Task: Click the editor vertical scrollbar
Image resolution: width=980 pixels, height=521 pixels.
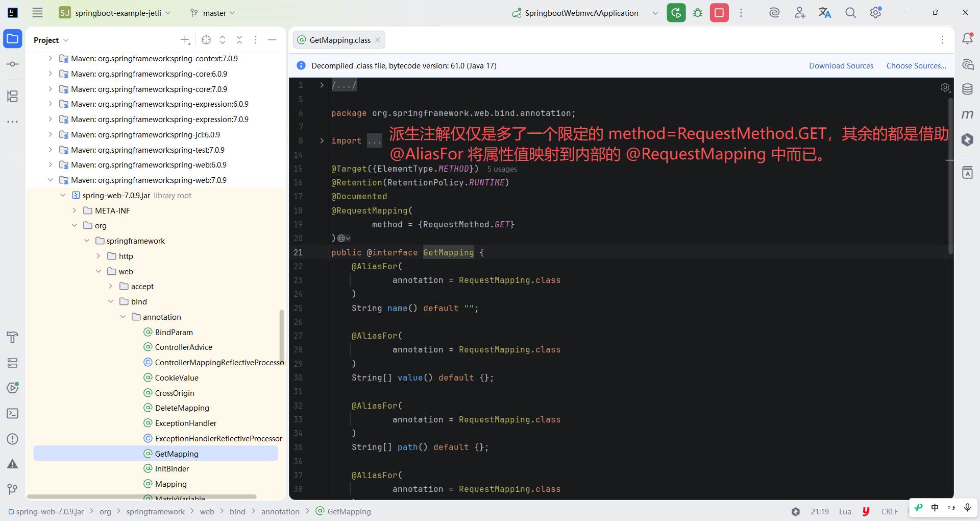Action: 950,176
